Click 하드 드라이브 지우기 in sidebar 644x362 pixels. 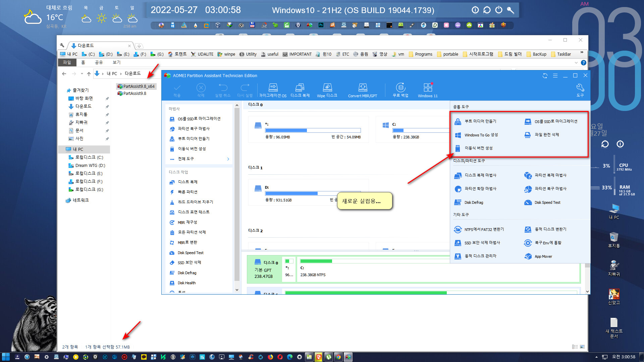pos(191,202)
